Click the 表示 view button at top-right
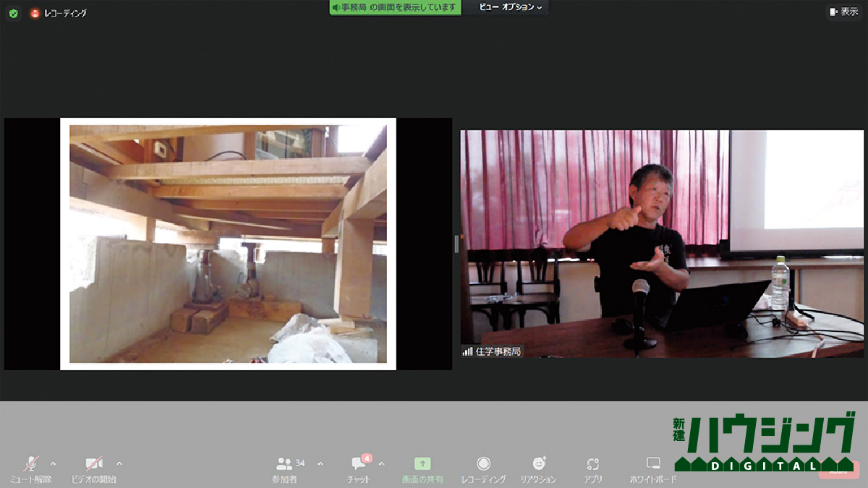 (x=843, y=12)
